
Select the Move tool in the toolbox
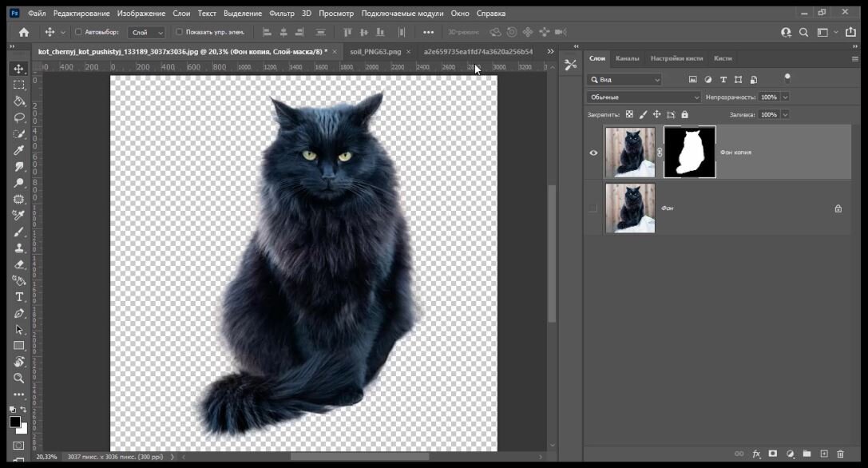[x=19, y=69]
